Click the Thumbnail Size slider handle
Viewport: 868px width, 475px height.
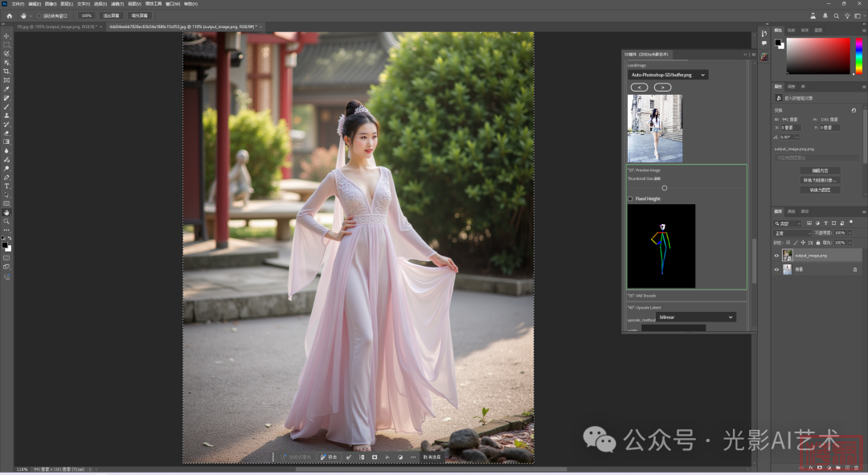pyautogui.click(x=665, y=188)
